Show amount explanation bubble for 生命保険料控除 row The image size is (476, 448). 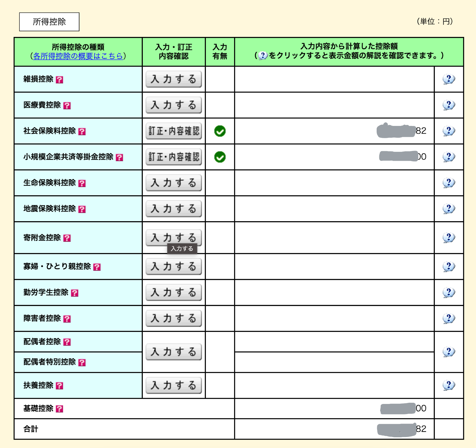pos(449,183)
